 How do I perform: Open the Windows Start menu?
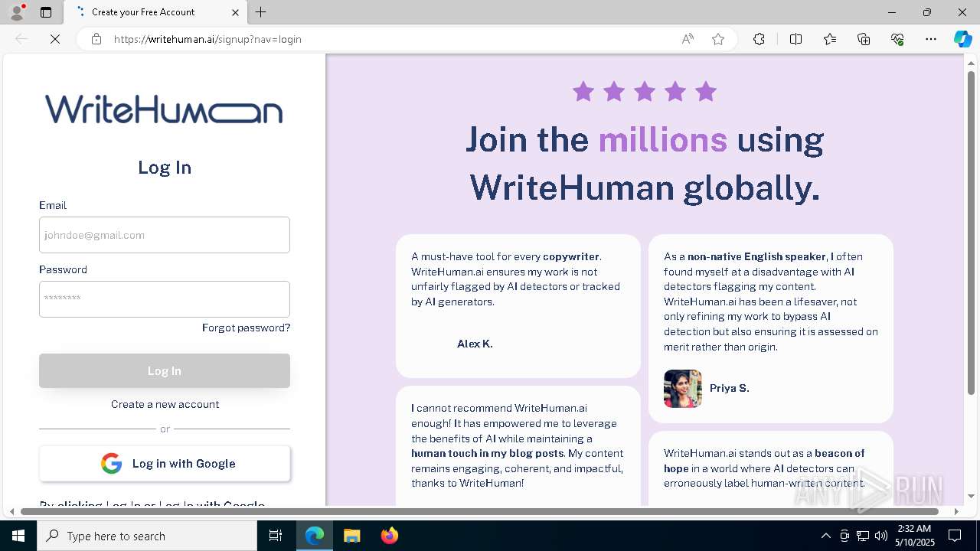pyautogui.click(x=18, y=536)
